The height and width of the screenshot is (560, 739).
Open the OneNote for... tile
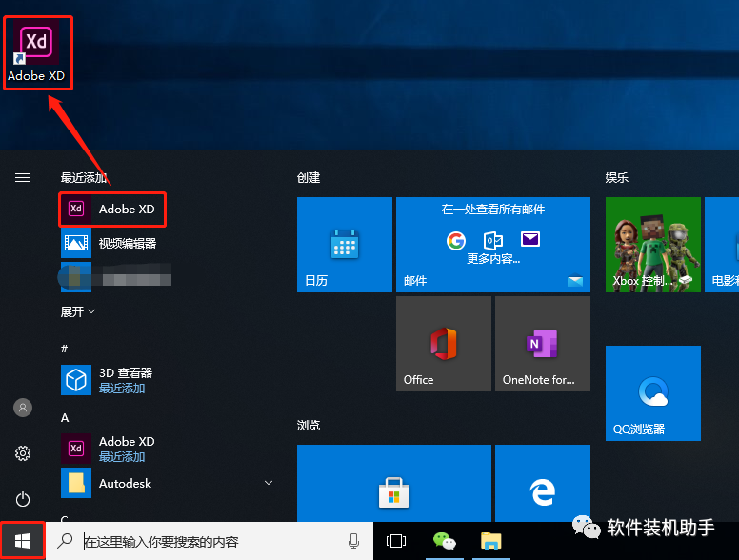pyautogui.click(x=543, y=344)
